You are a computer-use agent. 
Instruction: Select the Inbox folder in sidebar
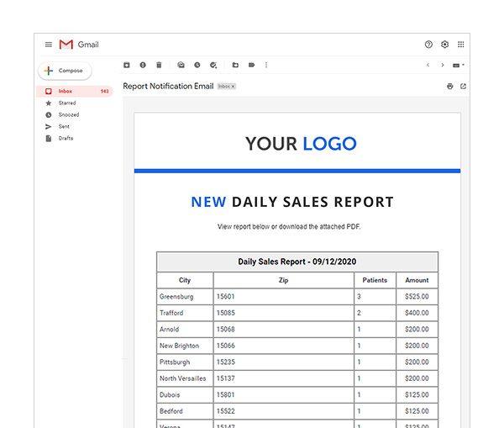(66, 91)
